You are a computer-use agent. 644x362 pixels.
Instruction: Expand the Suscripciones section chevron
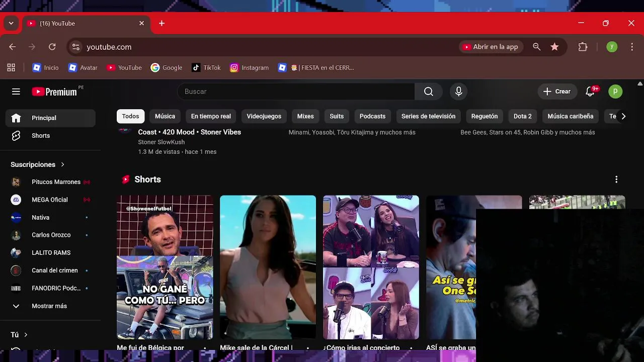tap(62, 164)
